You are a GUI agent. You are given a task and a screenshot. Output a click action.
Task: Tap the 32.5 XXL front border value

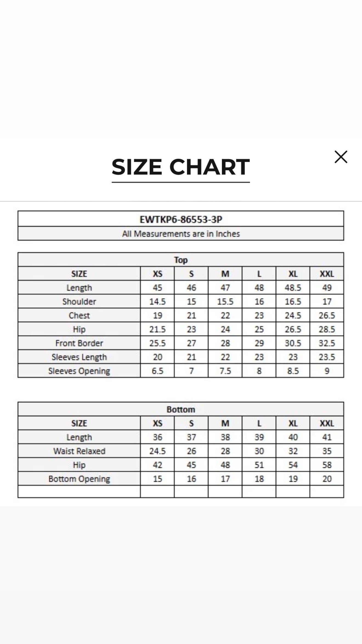(x=327, y=343)
